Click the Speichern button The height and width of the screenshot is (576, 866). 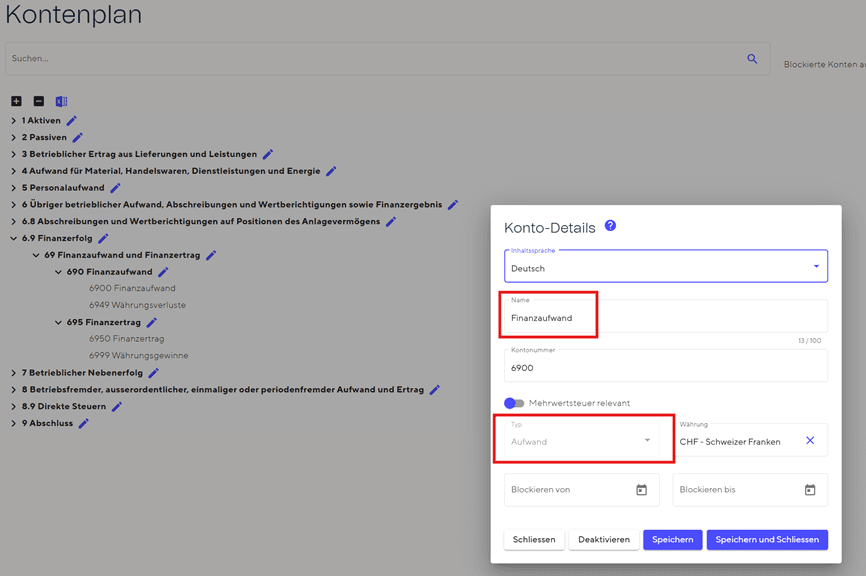pos(672,540)
